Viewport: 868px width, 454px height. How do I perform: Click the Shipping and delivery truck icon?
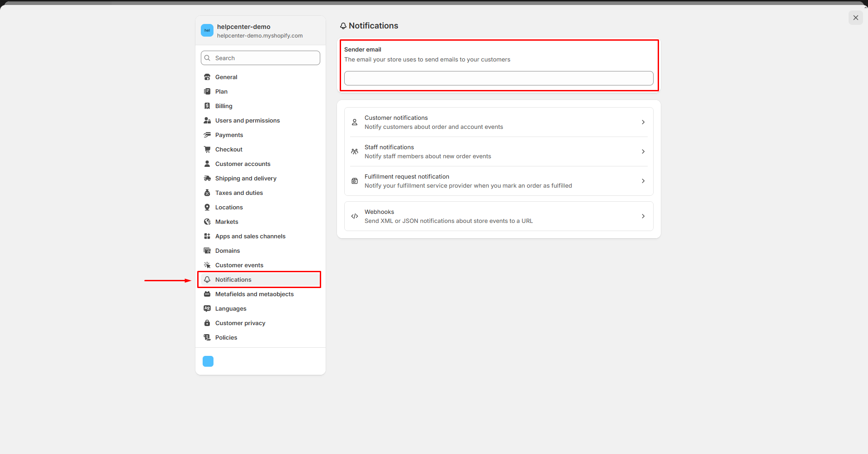tap(207, 178)
